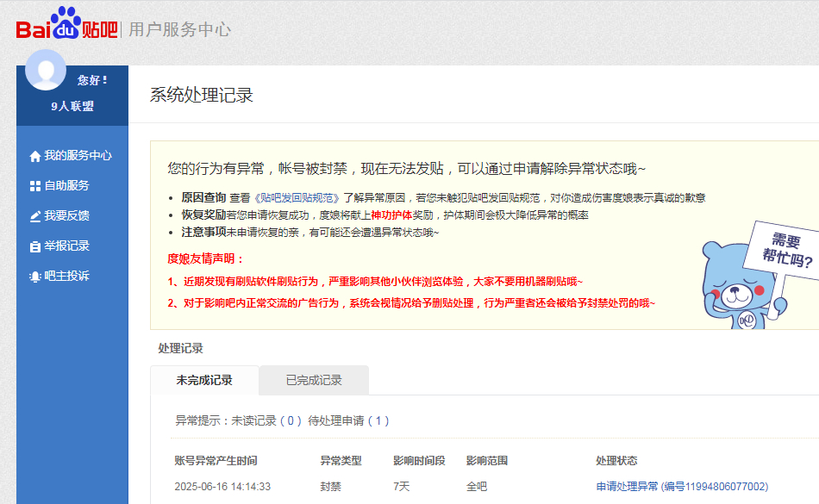Viewport: 819px width, 504px height.
Task: Switch to the 未完成记录 tab
Action: click(204, 380)
